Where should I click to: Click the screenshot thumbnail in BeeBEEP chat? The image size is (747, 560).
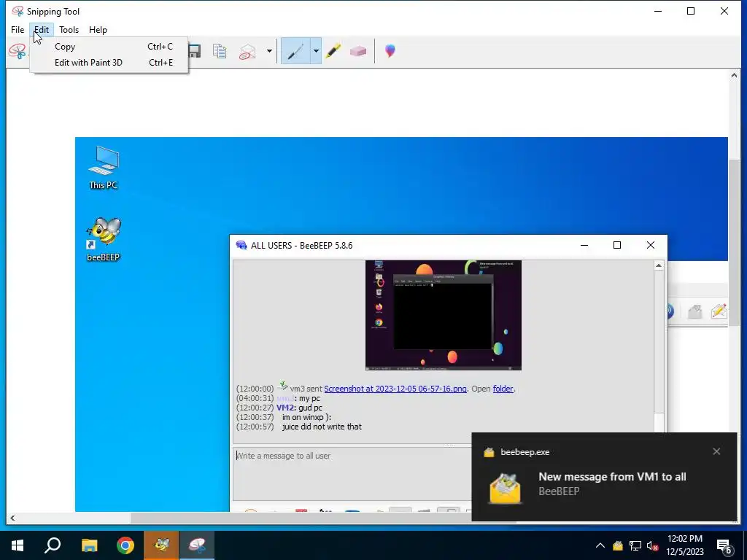tap(443, 315)
